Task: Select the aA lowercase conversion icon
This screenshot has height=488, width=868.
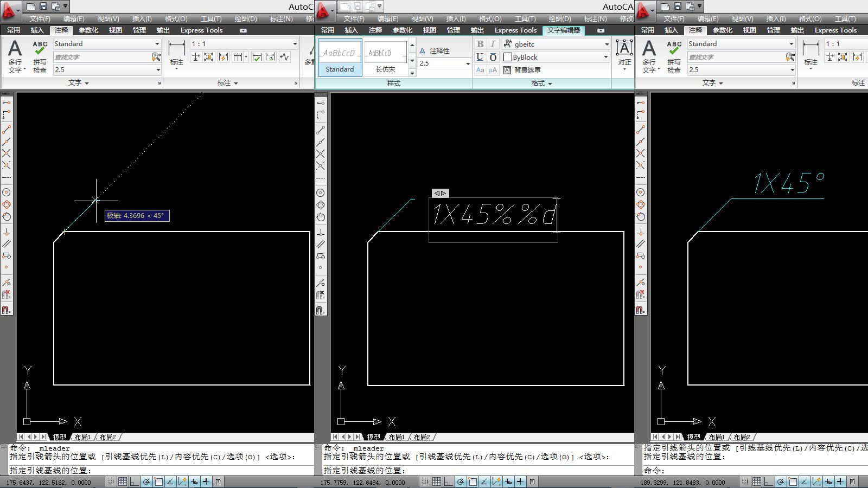Action: [492, 69]
